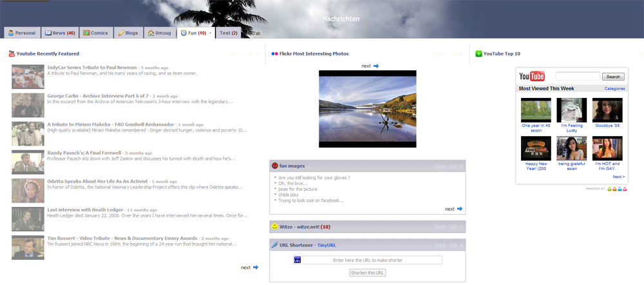The width and height of the screenshot is (644, 285).
Task: Click the TinyURL logo inside the URL field
Action: pos(298,260)
